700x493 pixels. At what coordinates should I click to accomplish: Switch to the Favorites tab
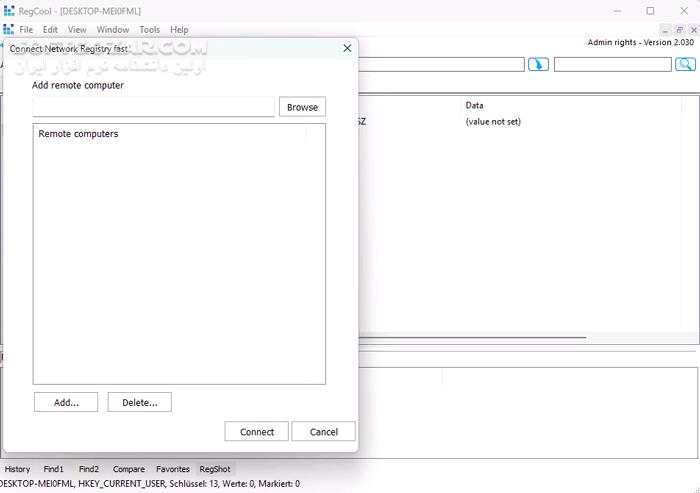click(173, 469)
